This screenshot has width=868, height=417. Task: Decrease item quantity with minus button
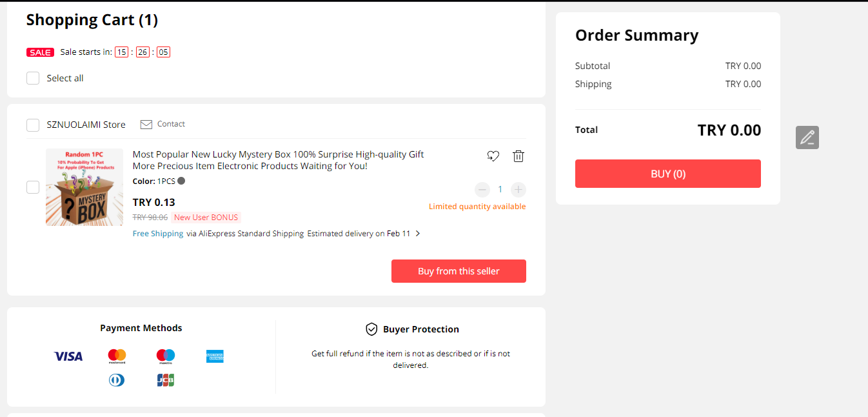[482, 190]
